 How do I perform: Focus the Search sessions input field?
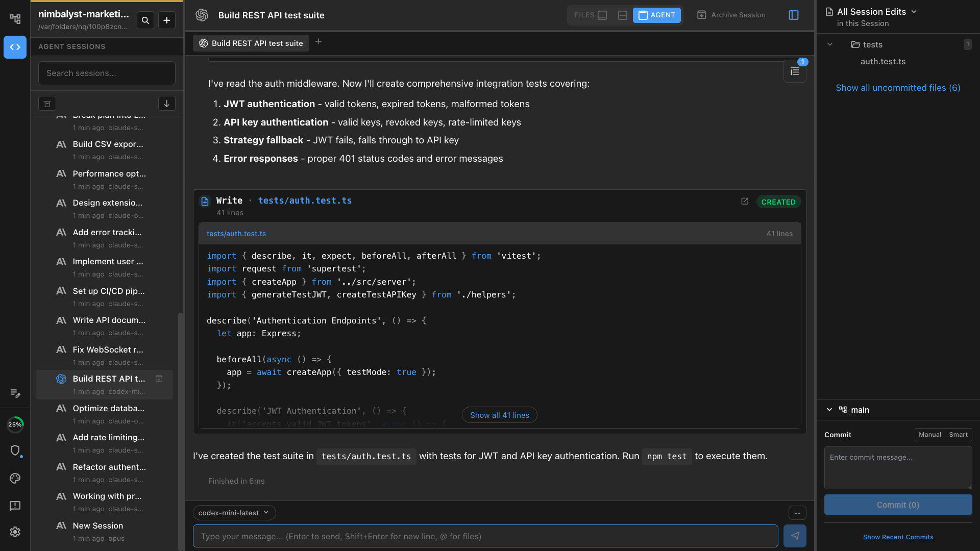(x=107, y=73)
